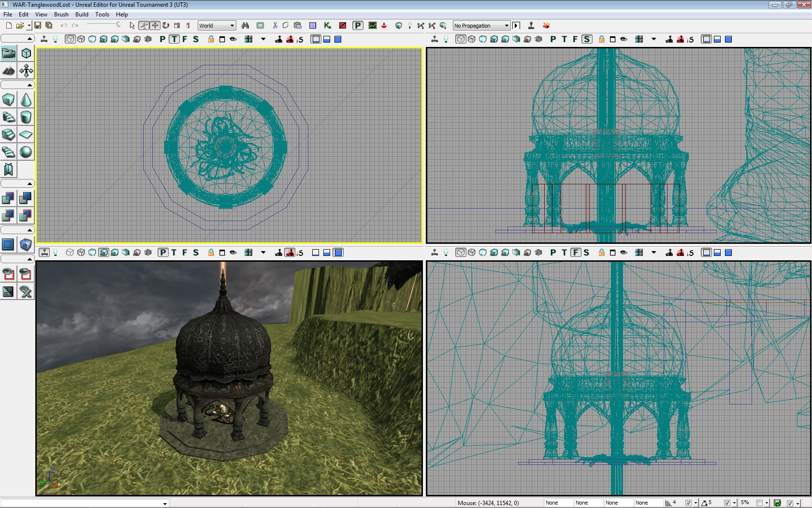Toggle the drag grid snapping checkbox

[688, 503]
